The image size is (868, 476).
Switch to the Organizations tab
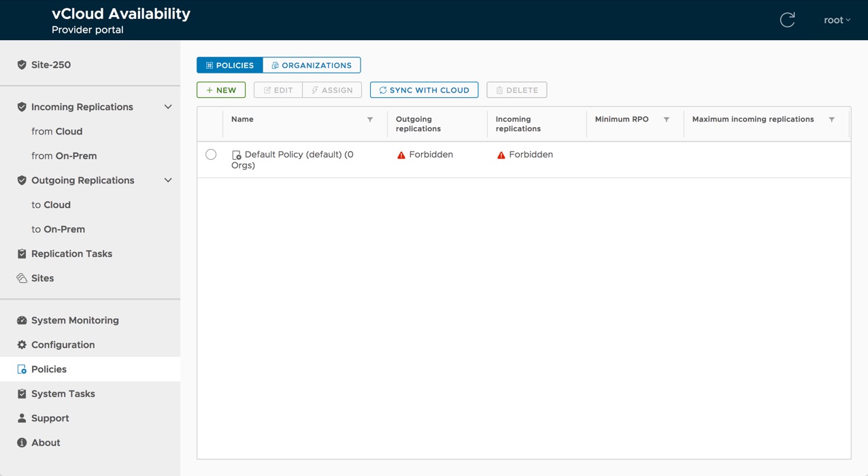click(312, 65)
